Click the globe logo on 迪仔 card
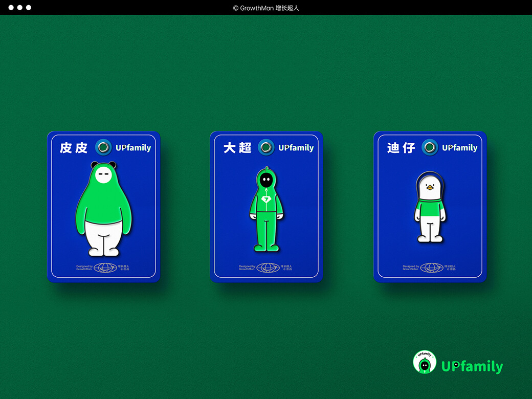The height and width of the screenshot is (399, 532). tap(432, 268)
